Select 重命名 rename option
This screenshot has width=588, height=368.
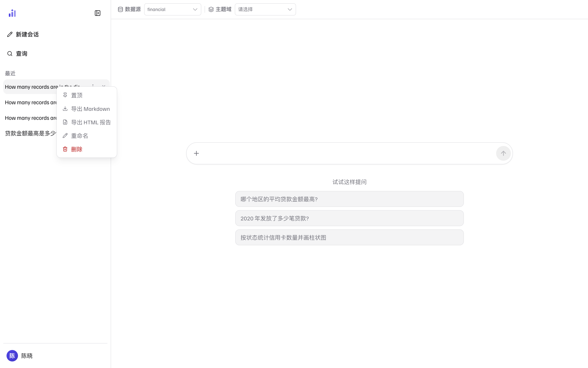click(x=87, y=136)
